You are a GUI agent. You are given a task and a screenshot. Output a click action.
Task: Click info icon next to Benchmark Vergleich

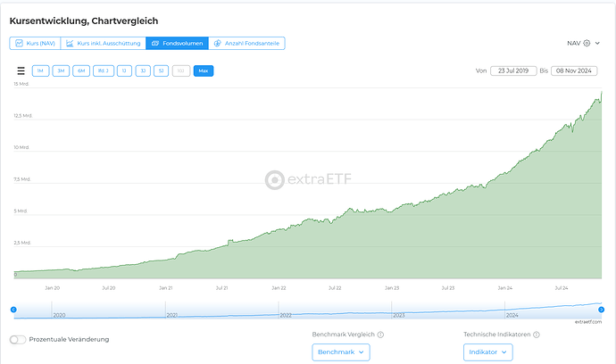pyautogui.click(x=380, y=335)
